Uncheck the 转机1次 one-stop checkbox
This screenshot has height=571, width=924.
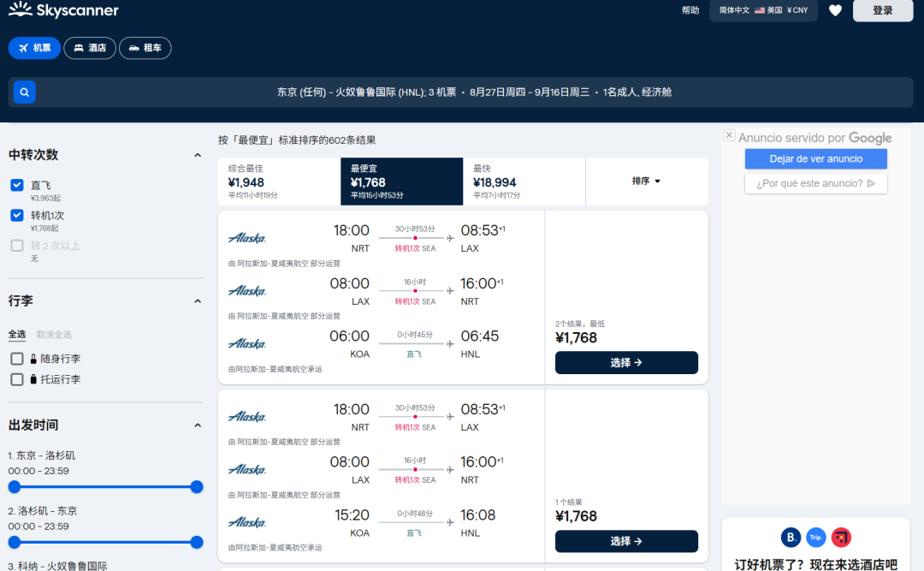click(x=17, y=216)
